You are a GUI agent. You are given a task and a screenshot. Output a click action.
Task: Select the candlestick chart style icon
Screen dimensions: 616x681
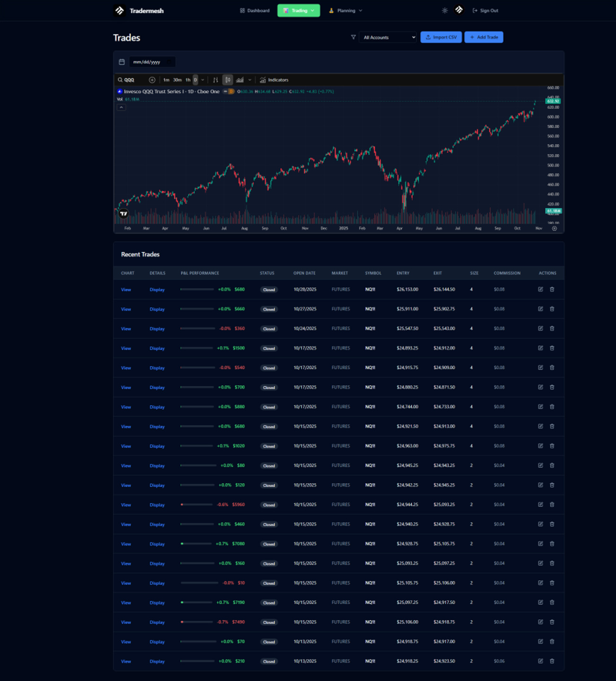point(228,80)
